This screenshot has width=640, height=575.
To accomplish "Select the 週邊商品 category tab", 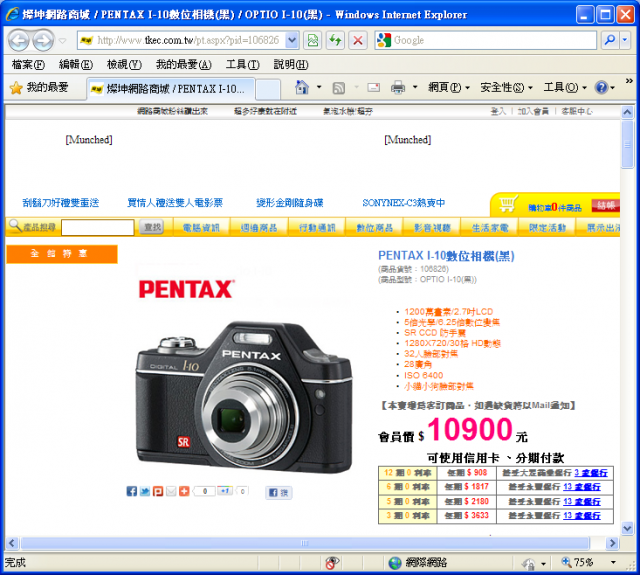I will pyautogui.click(x=259, y=228).
